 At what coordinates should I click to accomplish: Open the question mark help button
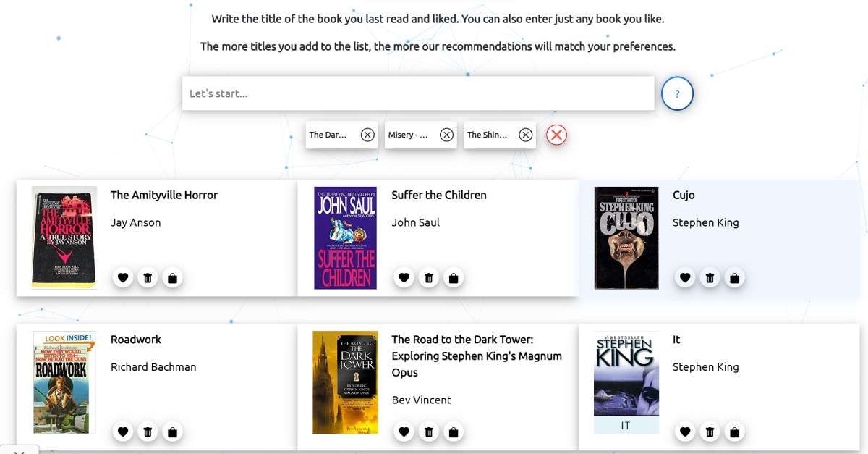676,93
